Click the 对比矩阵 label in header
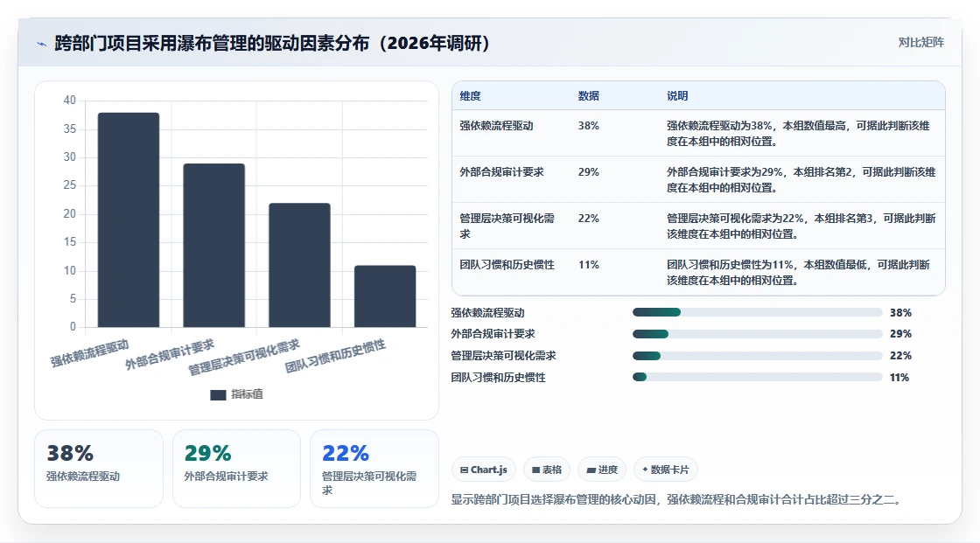 920,43
